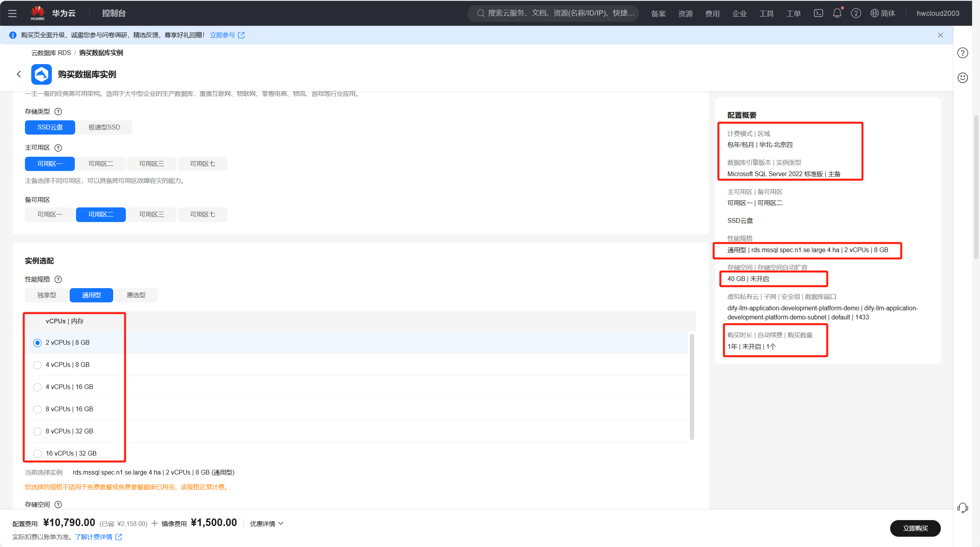Open the 费用 top menu

[712, 13]
